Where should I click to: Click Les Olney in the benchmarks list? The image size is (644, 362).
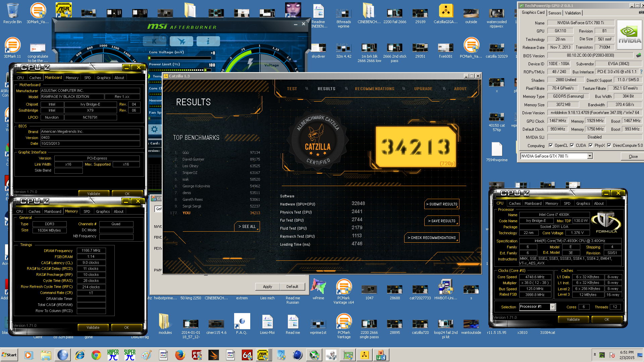click(x=190, y=166)
